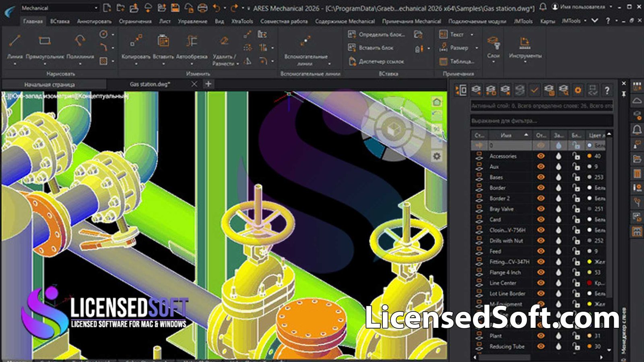Image resolution: width=644 pixels, height=362 pixels.
Task: Click the Text tool (Текст)
Action: point(452,35)
